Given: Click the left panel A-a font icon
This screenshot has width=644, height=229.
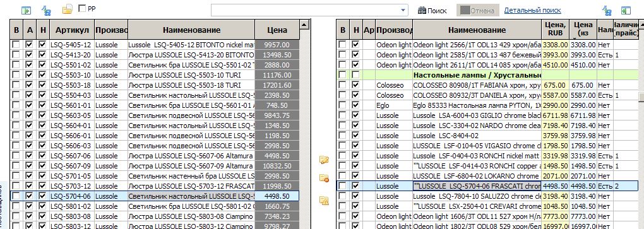Looking at the screenshot, I should tap(47, 10).
